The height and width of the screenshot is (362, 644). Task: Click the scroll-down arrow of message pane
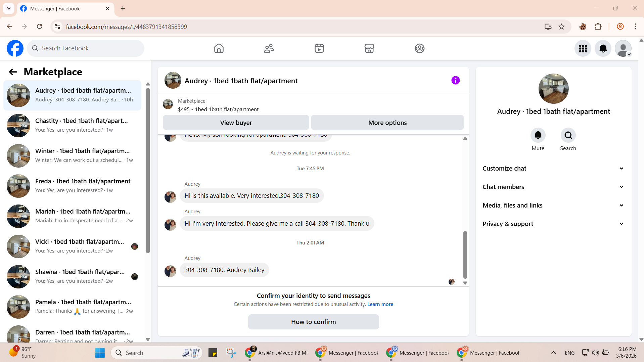tap(465, 283)
